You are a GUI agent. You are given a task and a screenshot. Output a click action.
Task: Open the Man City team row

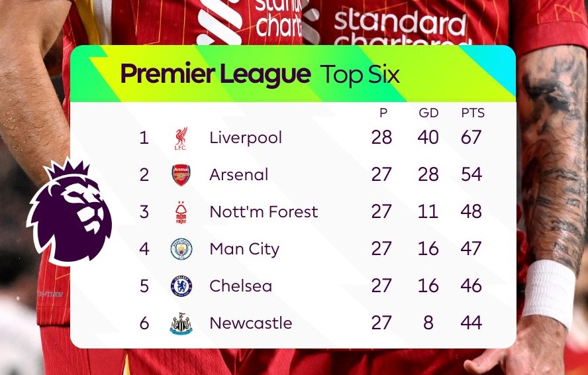coord(311,249)
